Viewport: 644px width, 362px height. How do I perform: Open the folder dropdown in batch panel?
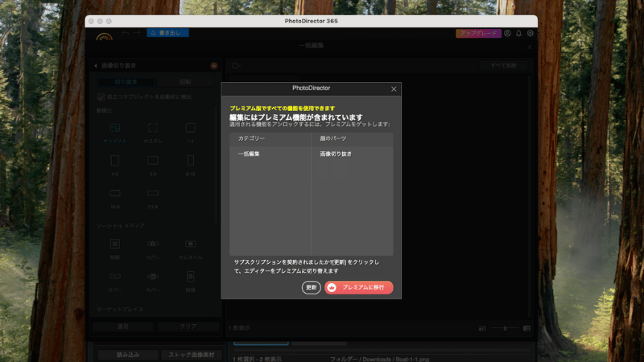(236, 66)
